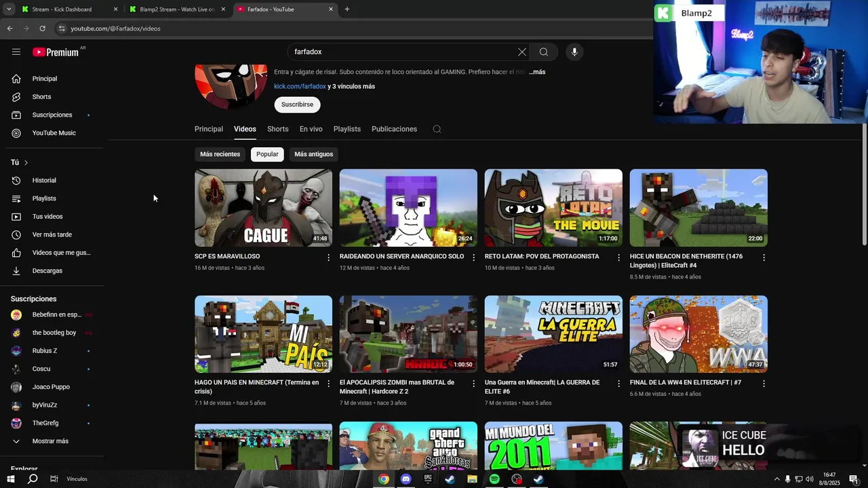
Task: Open Discord from the taskbar
Action: click(x=406, y=479)
